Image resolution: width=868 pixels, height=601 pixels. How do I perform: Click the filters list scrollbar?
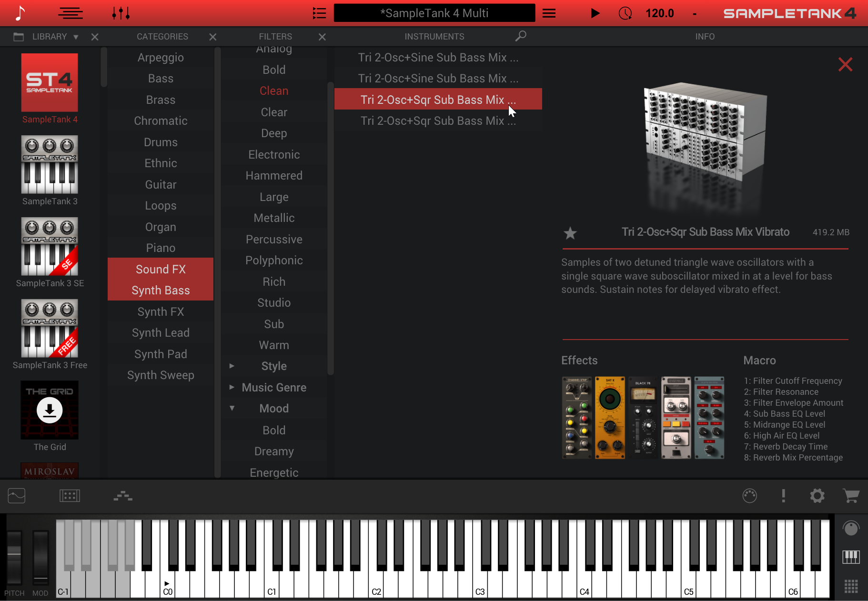[331, 229]
